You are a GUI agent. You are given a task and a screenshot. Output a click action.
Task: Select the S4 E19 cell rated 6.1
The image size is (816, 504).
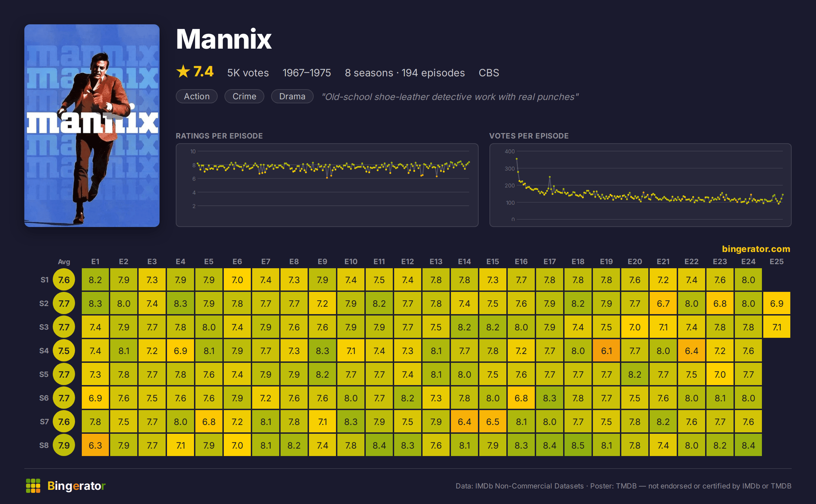tap(606, 351)
